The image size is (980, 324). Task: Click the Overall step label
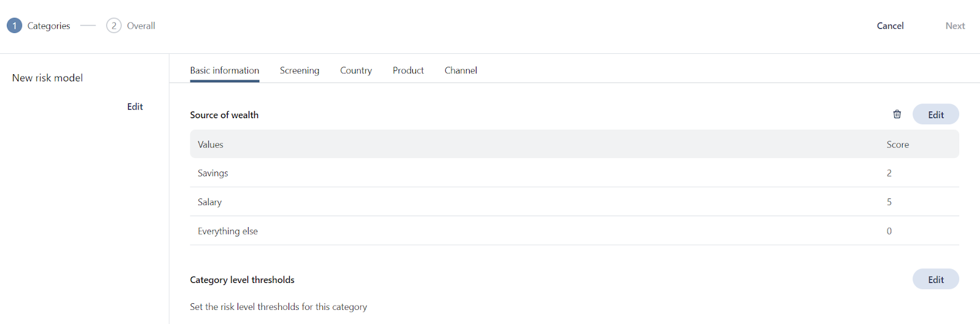[x=141, y=26]
